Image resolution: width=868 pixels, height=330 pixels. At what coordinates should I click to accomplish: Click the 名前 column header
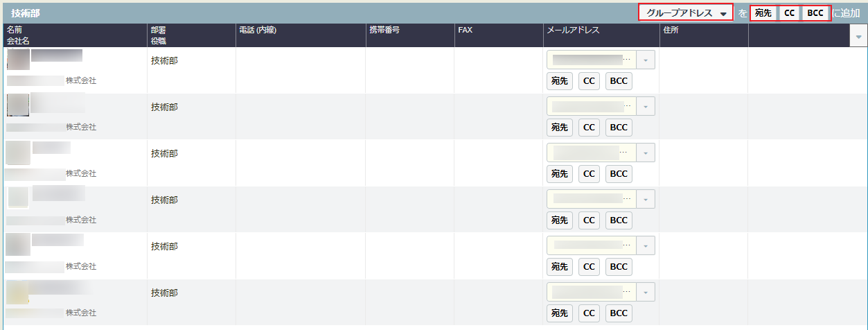pos(15,31)
